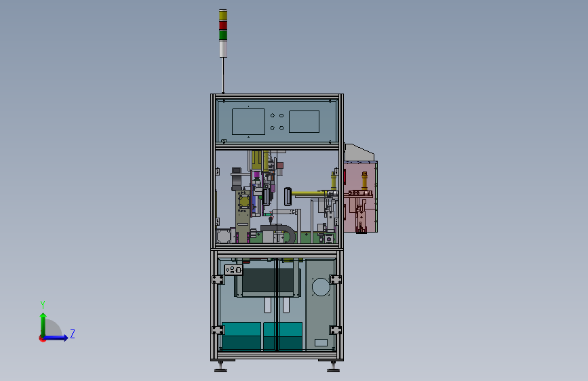Select the green light on the signal tower
Viewport: 588px width, 381px height.
coord(223,35)
